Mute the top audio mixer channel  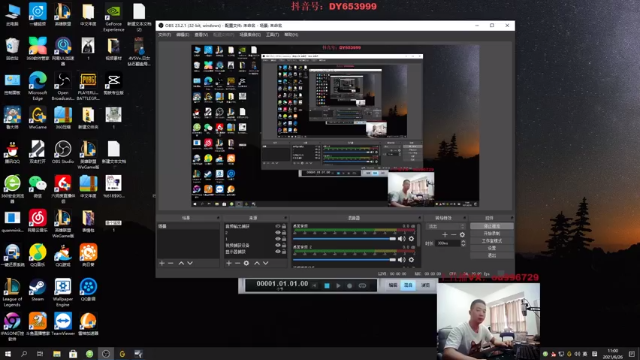pyautogui.click(x=402, y=238)
